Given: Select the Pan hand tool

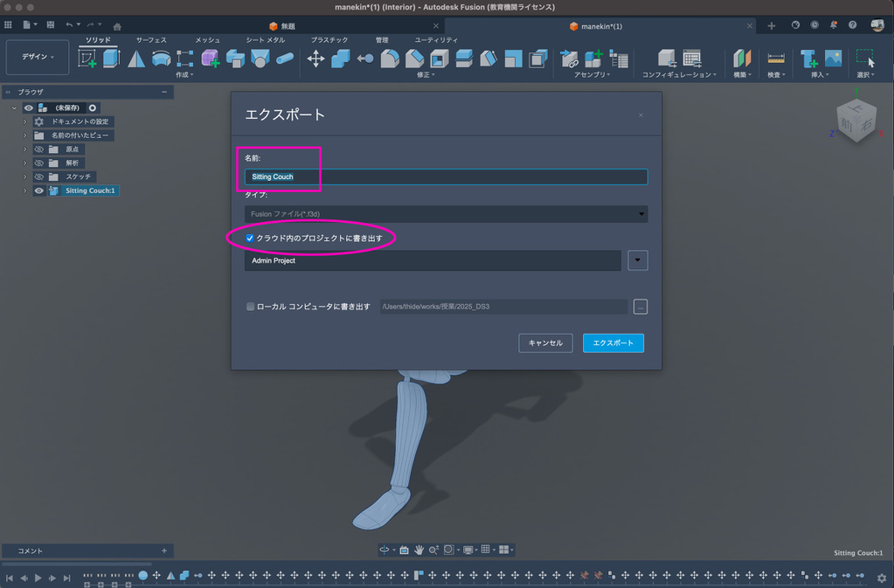Looking at the screenshot, I should (419, 550).
